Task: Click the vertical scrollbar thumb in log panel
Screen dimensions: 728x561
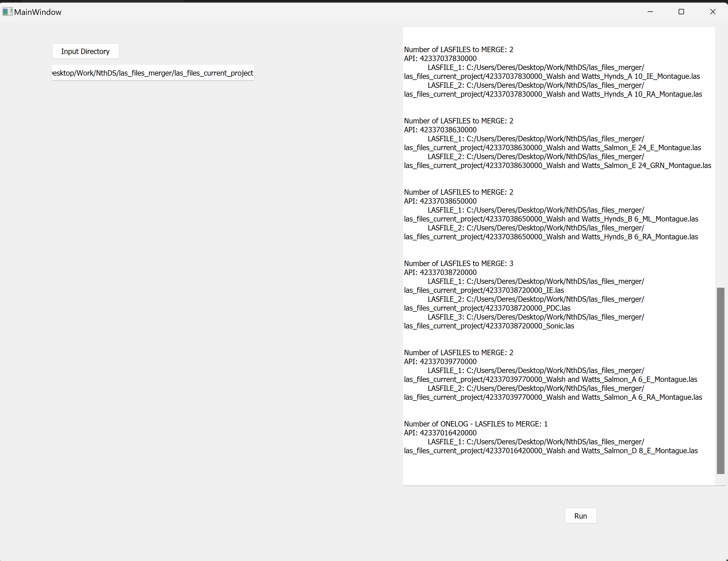Action: tap(720, 380)
